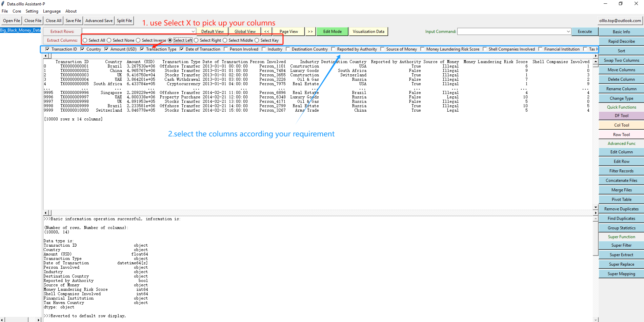Switch to Default View
Image resolution: width=644 pixels, height=322 pixels.
(x=213, y=32)
